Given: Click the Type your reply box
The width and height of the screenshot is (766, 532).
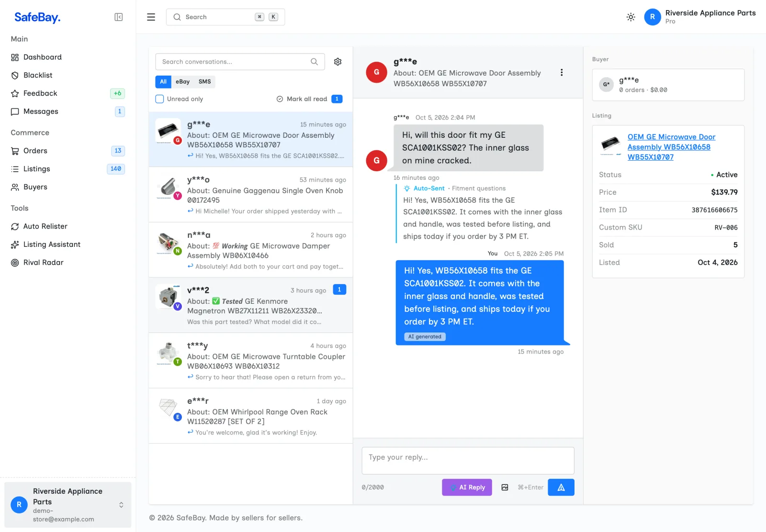Looking at the screenshot, I should pyautogui.click(x=468, y=461).
